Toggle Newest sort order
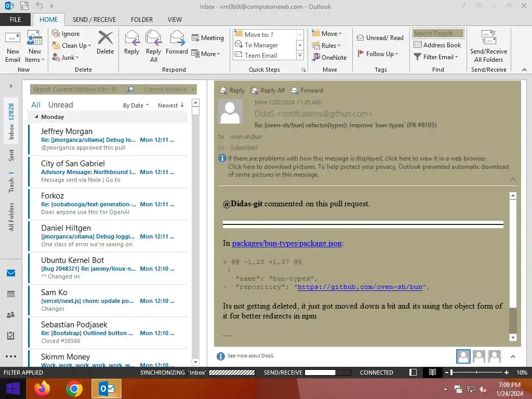Image resolution: width=532 pixels, height=399 pixels. tap(170, 105)
